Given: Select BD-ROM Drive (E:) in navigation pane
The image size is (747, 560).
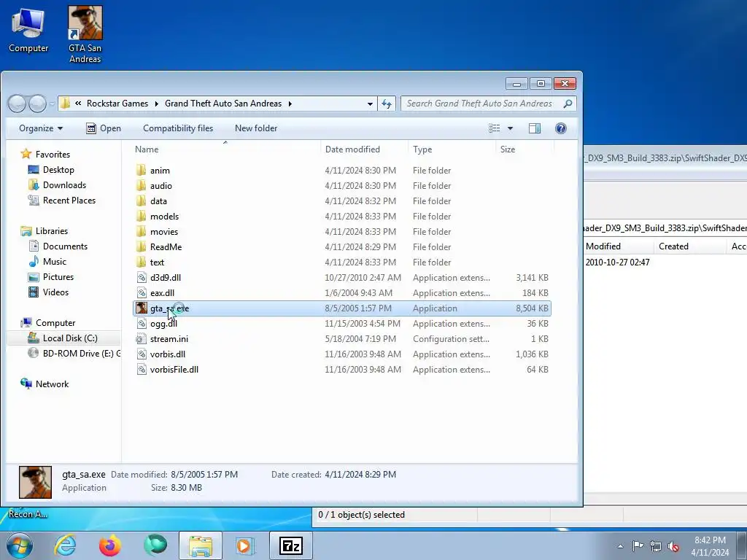Looking at the screenshot, I should coord(74,354).
